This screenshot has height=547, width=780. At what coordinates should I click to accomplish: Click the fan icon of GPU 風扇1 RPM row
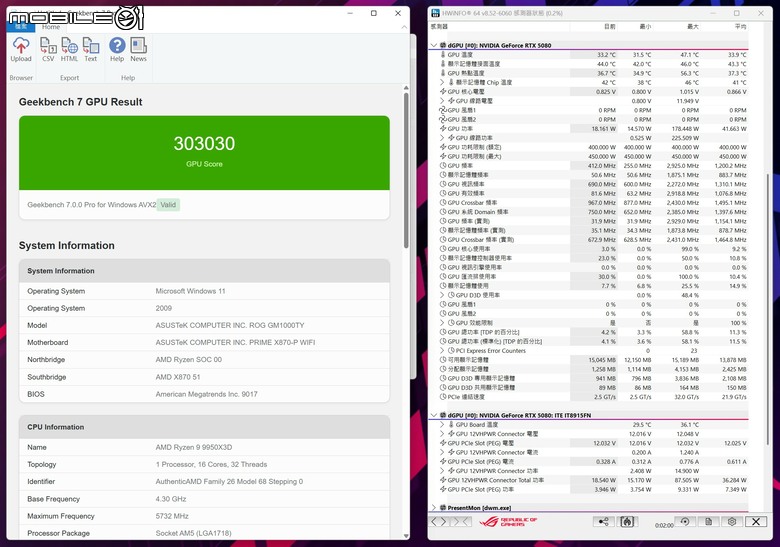[443, 110]
